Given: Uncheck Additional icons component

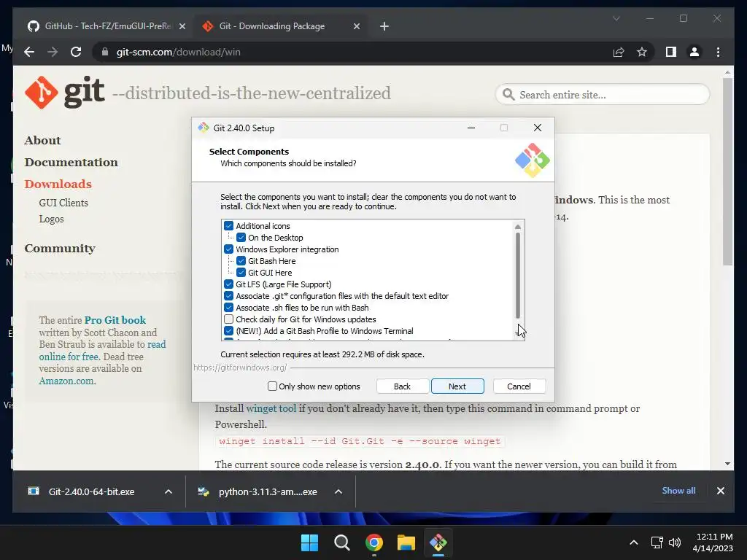Looking at the screenshot, I should 228,226.
